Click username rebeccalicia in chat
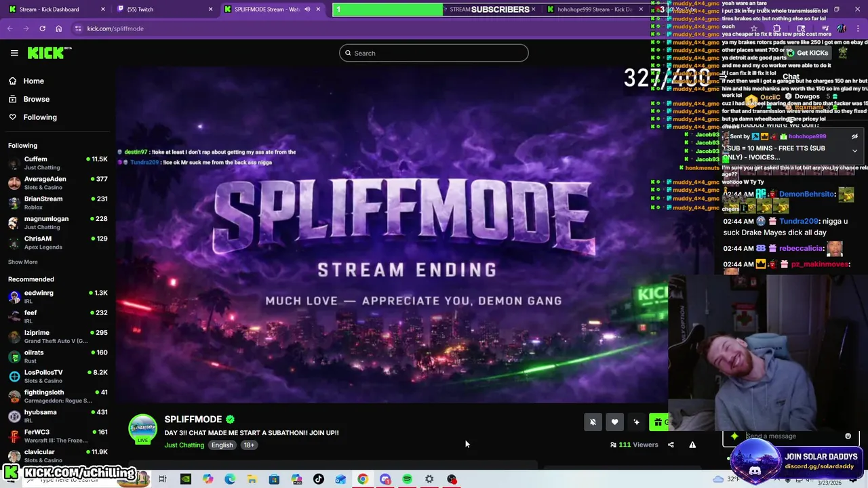The height and width of the screenshot is (488, 868). (x=801, y=248)
